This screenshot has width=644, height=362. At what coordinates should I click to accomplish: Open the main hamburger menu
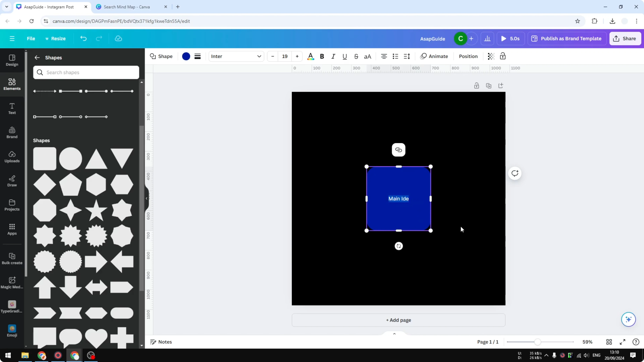click(12, 38)
